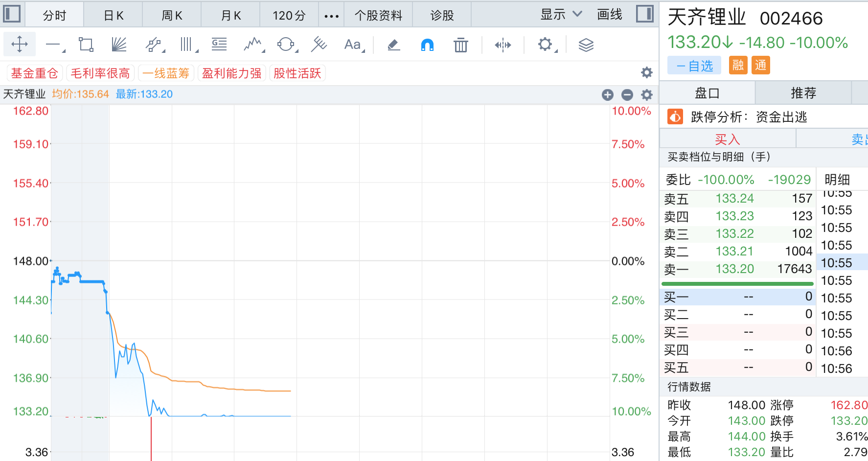This screenshot has width=868, height=461.
Task: Switch to the 分时 tab
Action: pyautogui.click(x=54, y=16)
